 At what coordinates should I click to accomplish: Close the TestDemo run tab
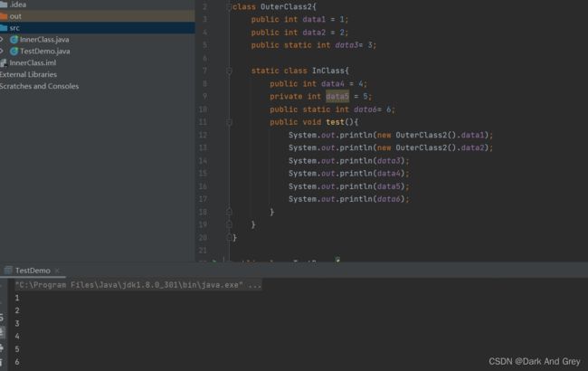57,271
